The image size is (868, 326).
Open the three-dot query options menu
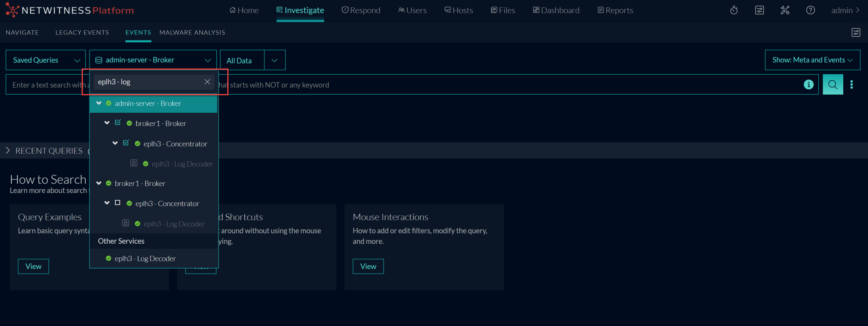(851, 84)
